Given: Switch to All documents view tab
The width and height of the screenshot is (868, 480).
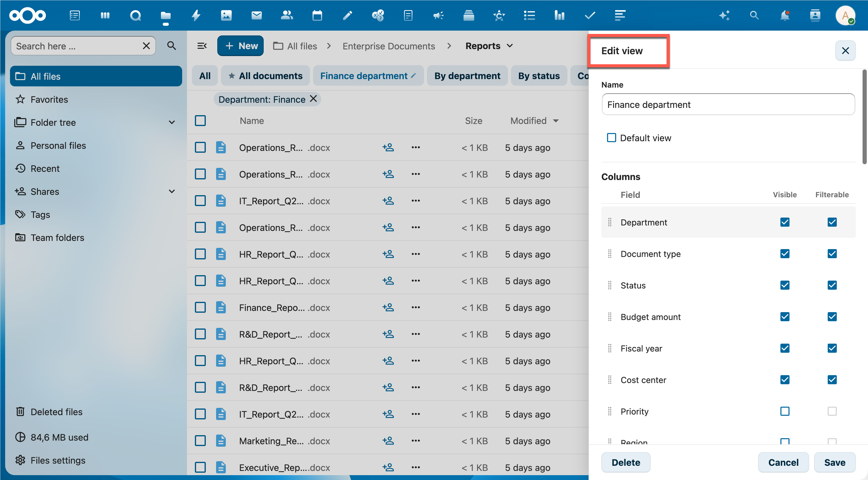Looking at the screenshot, I should click(265, 76).
